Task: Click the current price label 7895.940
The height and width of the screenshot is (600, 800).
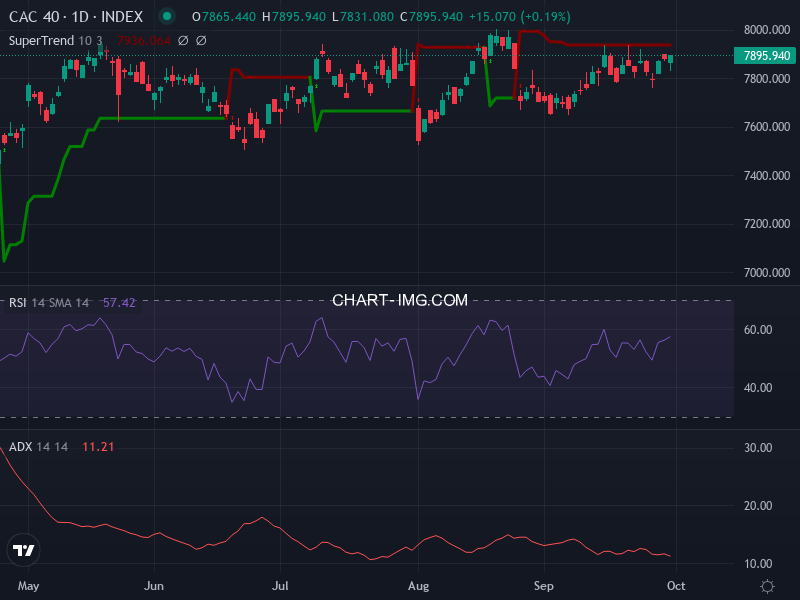Action: 768,55
